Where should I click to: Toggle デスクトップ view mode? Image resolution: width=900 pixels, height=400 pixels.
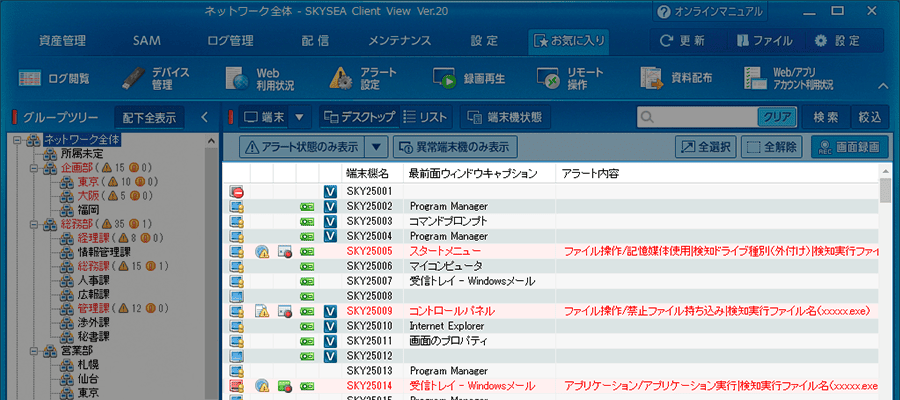pyautogui.click(x=359, y=117)
